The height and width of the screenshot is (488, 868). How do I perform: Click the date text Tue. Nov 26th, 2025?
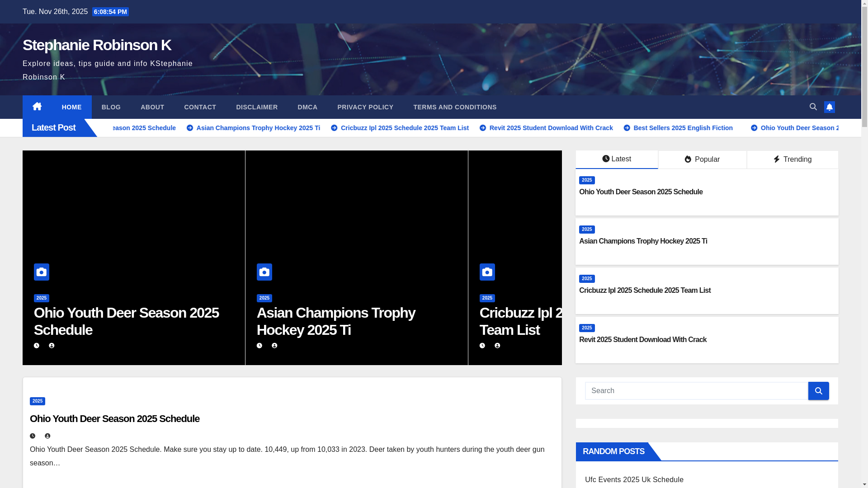55,12
